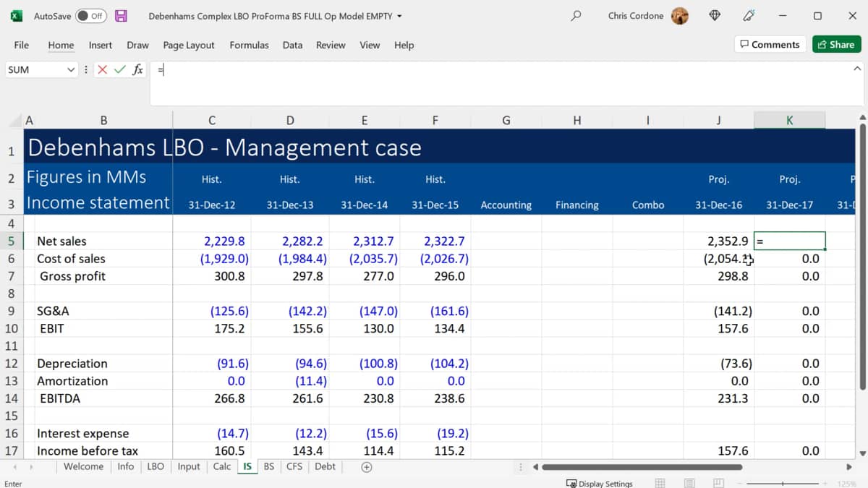The height and width of the screenshot is (488, 868).
Task: Open the Review tab
Action: [331, 45]
